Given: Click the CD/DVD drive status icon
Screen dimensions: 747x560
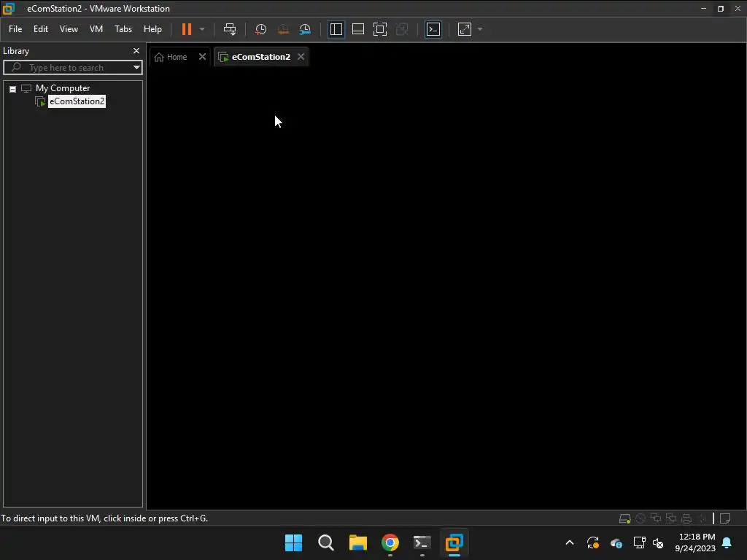Looking at the screenshot, I should 640,518.
